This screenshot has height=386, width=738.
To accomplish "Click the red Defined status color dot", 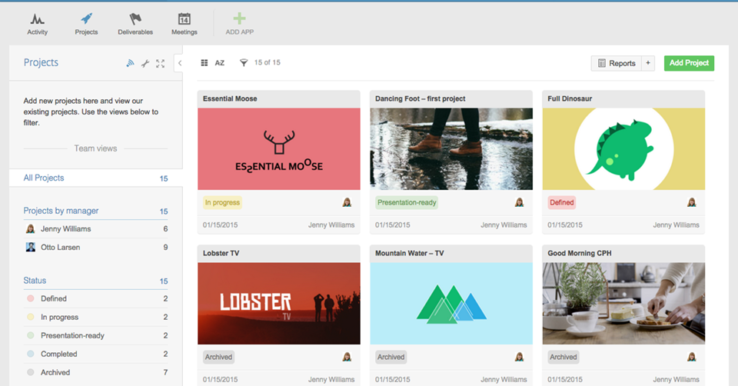I will click(x=31, y=298).
